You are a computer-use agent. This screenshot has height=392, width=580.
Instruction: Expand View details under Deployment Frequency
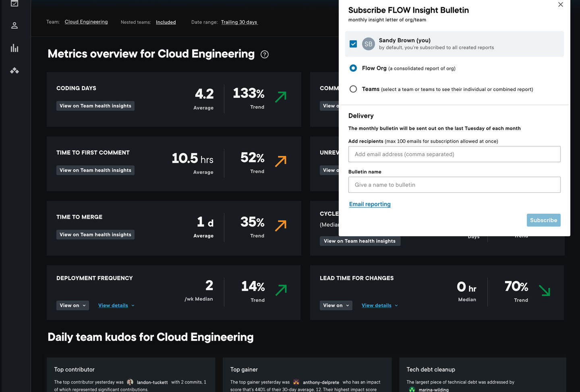[116, 305]
